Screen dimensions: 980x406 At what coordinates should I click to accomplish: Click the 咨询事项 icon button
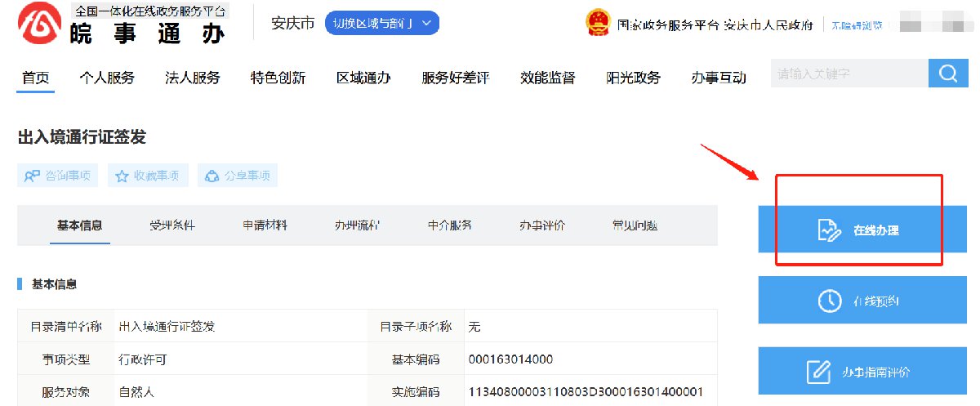point(58,176)
